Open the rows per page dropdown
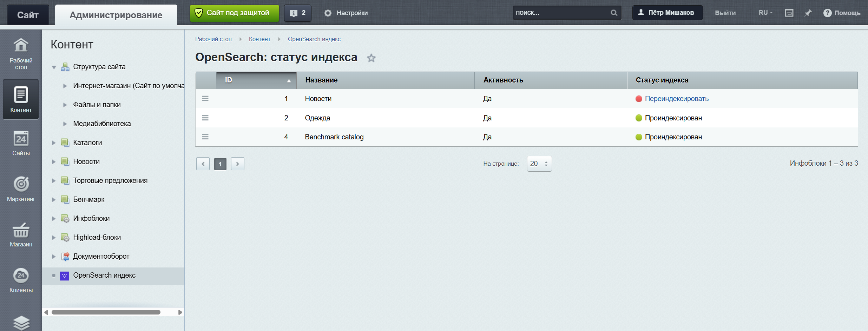 tap(539, 164)
